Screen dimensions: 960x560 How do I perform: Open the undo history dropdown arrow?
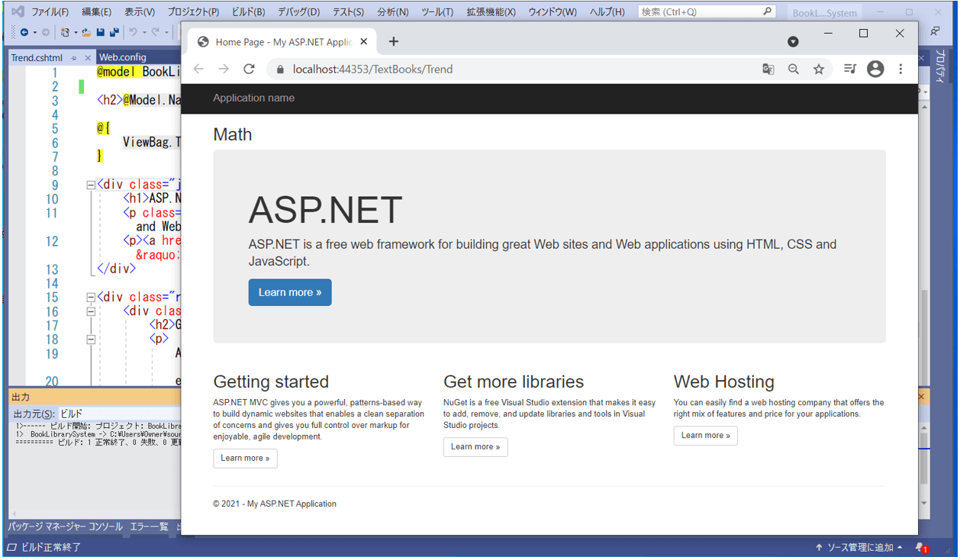click(x=143, y=32)
